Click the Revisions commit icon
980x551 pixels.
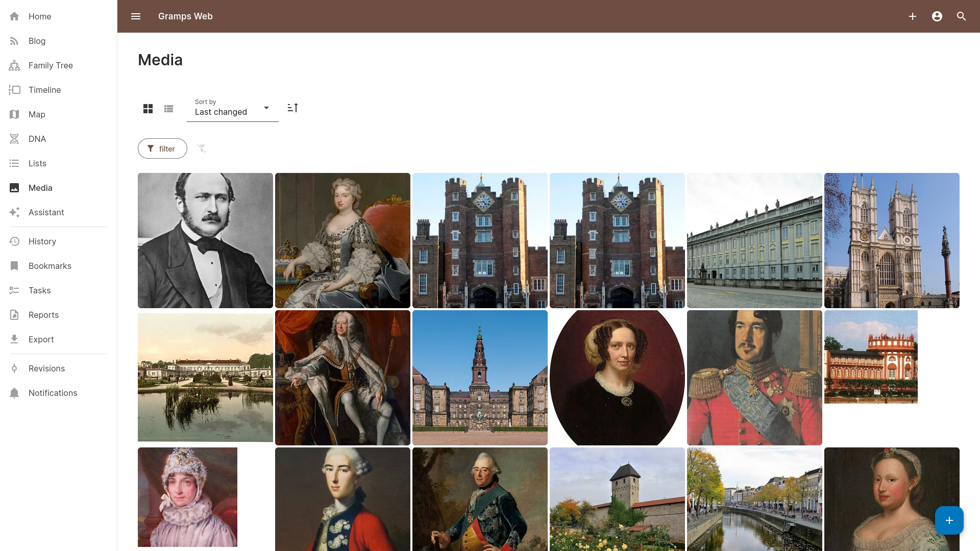[14, 368]
